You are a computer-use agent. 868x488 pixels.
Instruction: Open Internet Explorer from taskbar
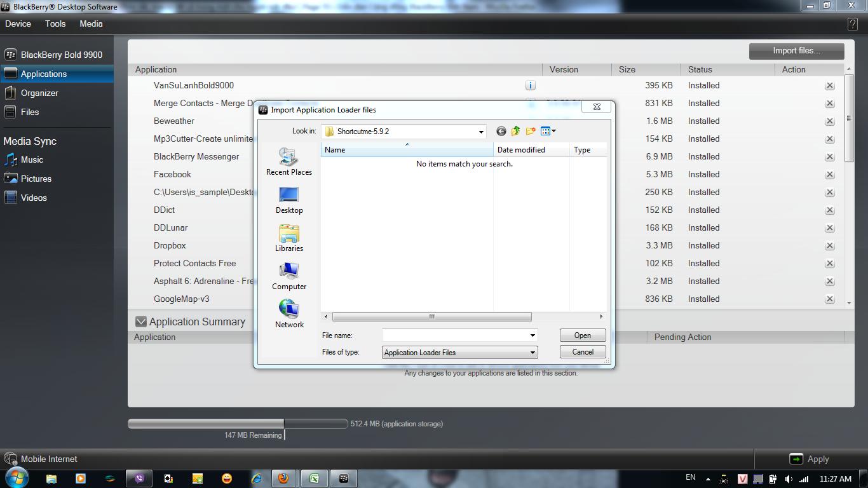(257, 478)
